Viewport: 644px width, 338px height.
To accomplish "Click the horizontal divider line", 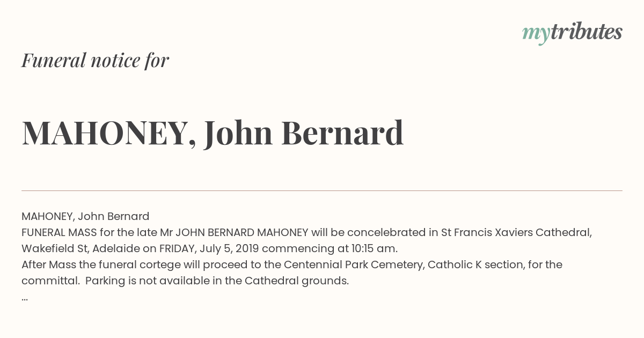I will tap(322, 190).
